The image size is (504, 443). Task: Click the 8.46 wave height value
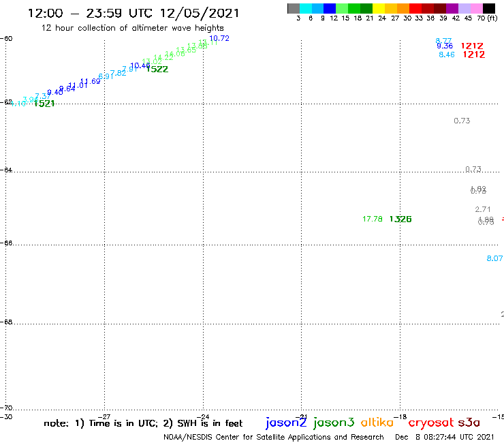pyautogui.click(x=447, y=55)
